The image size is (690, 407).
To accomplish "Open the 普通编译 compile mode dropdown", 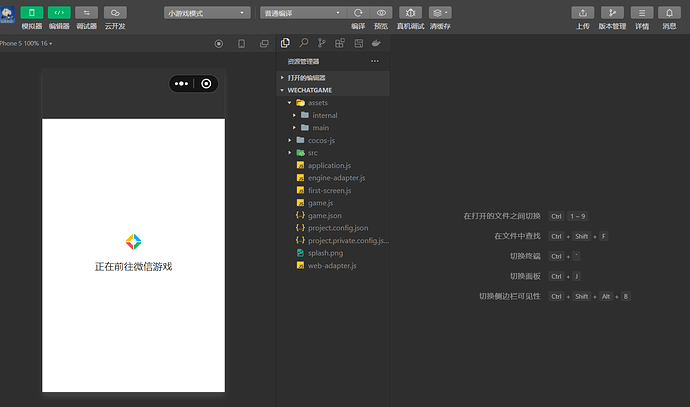I will pyautogui.click(x=303, y=13).
